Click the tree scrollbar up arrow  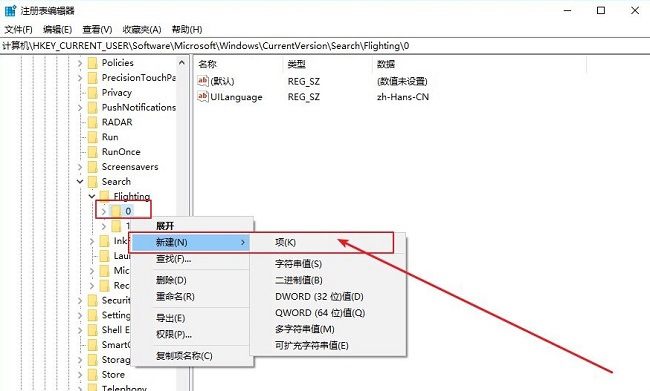tap(182, 63)
